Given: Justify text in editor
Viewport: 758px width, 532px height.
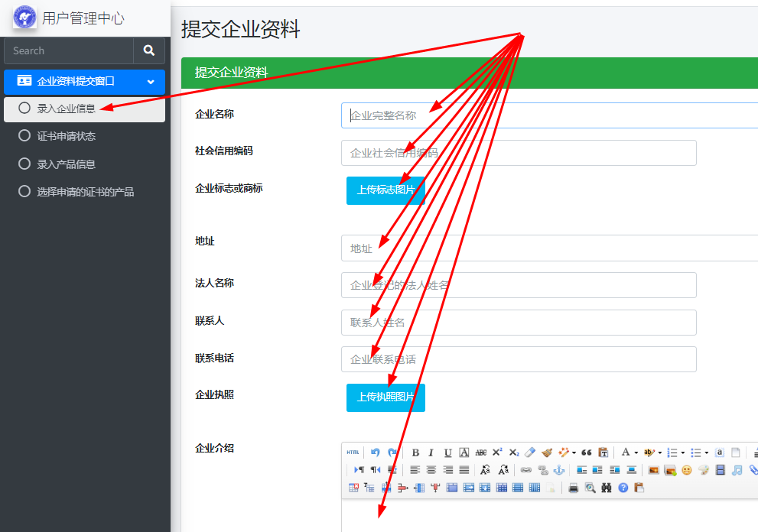Looking at the screenshot, I should click(x=464, y=470).
